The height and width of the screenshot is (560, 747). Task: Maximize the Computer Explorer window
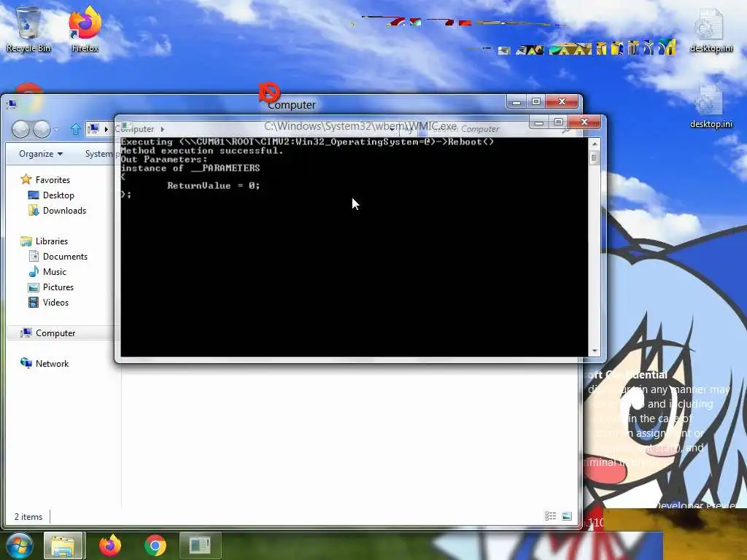pos(536,101)
